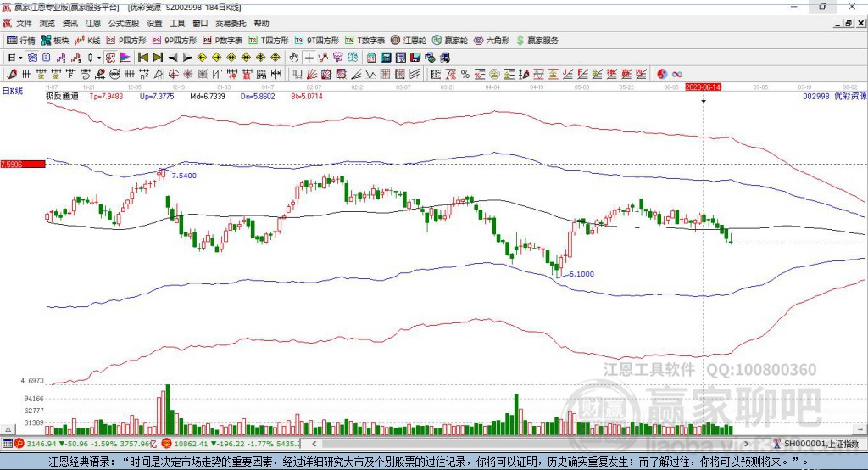Click the save floppy disk icon

point(415,58)
